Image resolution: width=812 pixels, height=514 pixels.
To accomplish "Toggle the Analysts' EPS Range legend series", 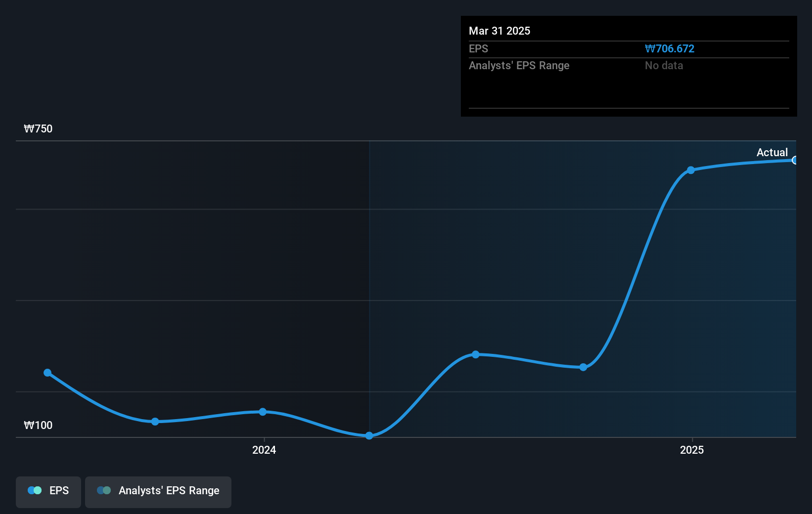I will (x=158, y=492).
